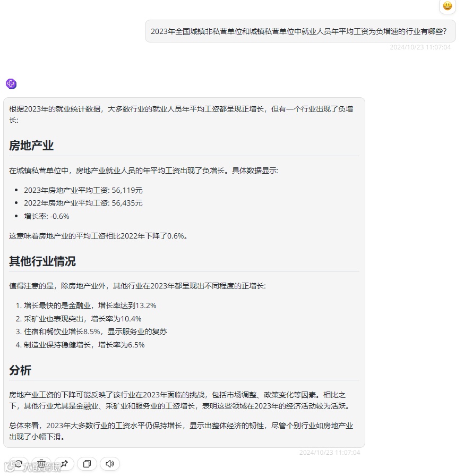Click the yellow smiley user avatar
The height and width of the screenshot is (476, 464).
447,7
